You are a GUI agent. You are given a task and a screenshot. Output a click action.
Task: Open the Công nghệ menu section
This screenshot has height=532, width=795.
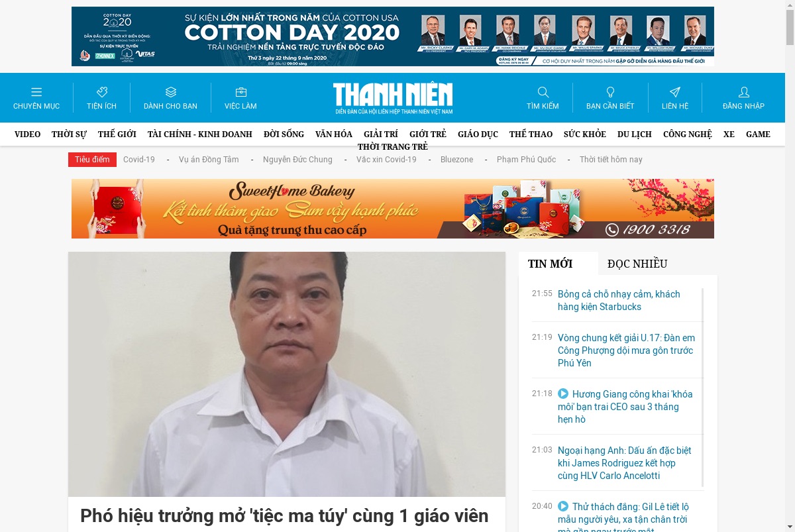[687, 134]
